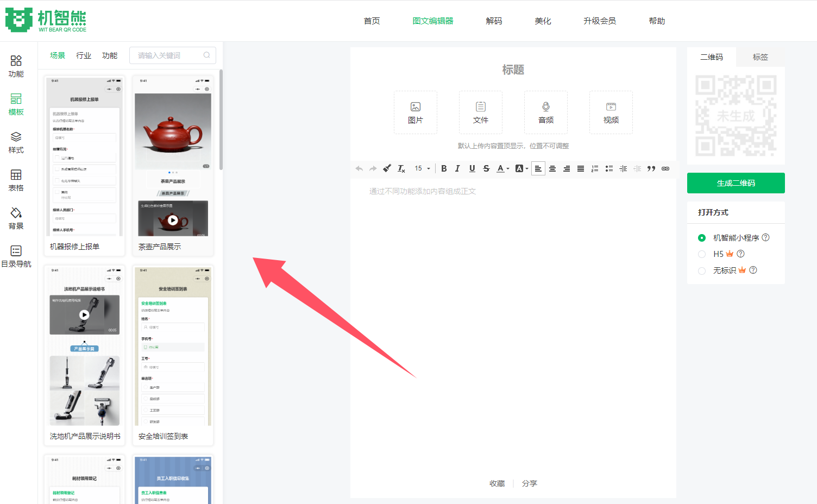Select the H5 open method
This screenshot has height=504, width=817.
[x=702, y=254]
